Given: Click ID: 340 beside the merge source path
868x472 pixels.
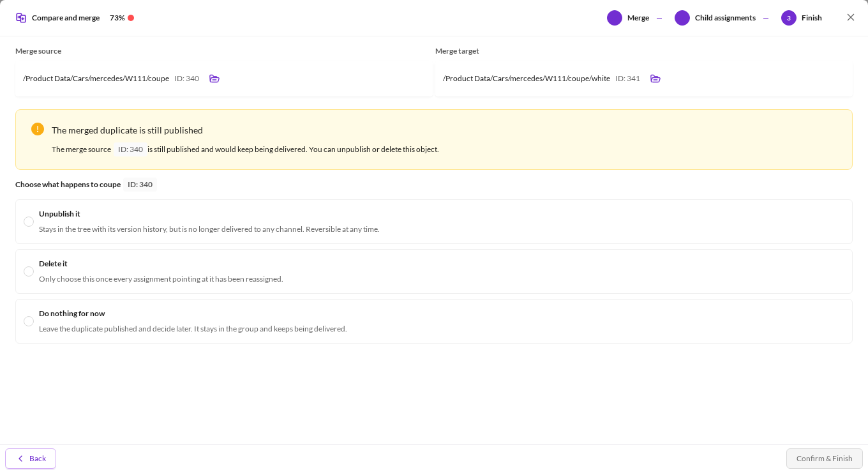Looking at the screenshot, I should [186, 79].
